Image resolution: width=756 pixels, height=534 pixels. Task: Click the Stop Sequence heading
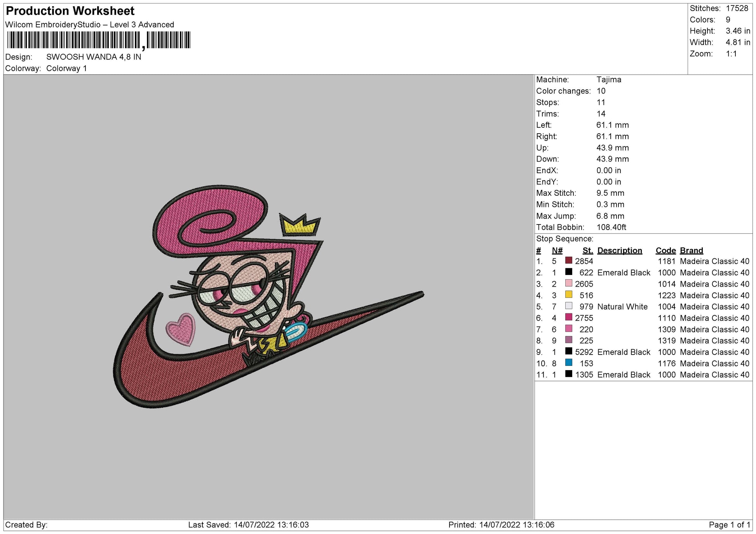(564, 239)
